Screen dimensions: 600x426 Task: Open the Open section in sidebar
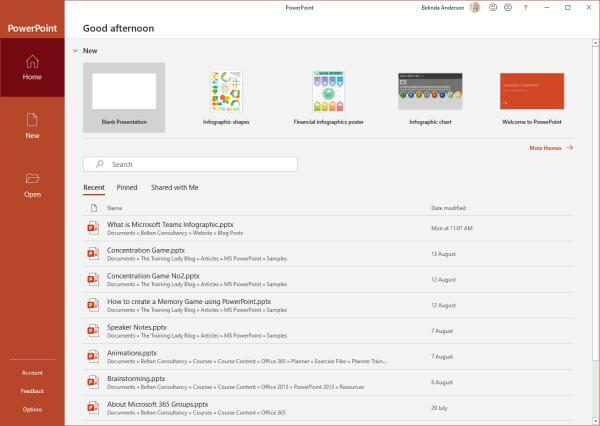[32, 185]
